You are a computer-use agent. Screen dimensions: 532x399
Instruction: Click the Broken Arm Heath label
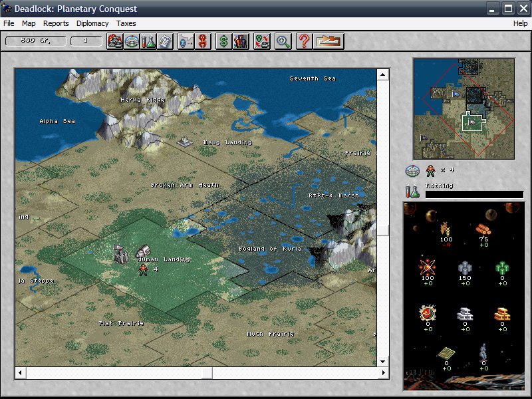(x=185, y=185)
